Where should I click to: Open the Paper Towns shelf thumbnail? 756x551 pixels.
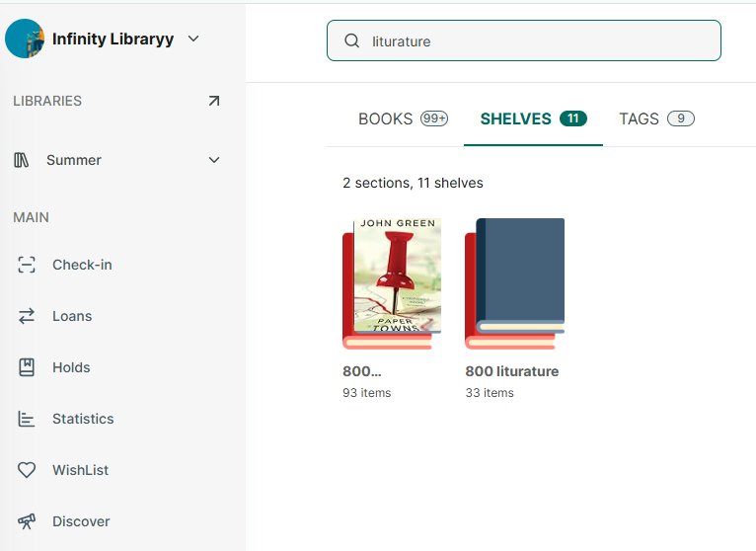coord(392,283)
